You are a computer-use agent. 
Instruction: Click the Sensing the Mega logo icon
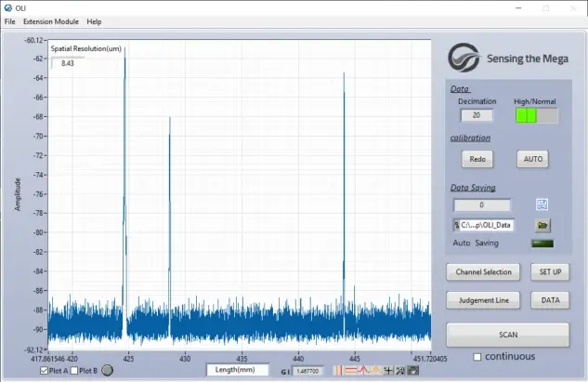(x=464, y=59)
